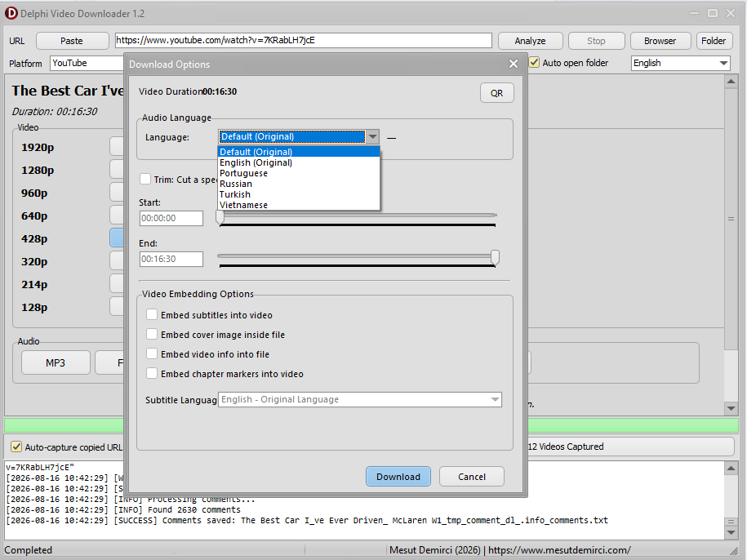Open the Browser button
This screenshot has width=747, height=560.
(x=660, y=41)
